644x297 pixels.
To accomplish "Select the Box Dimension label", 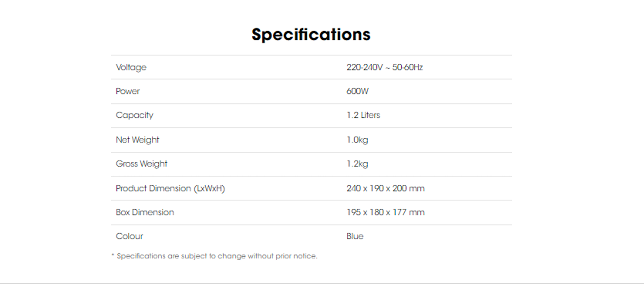I will [x=145, y=213].
